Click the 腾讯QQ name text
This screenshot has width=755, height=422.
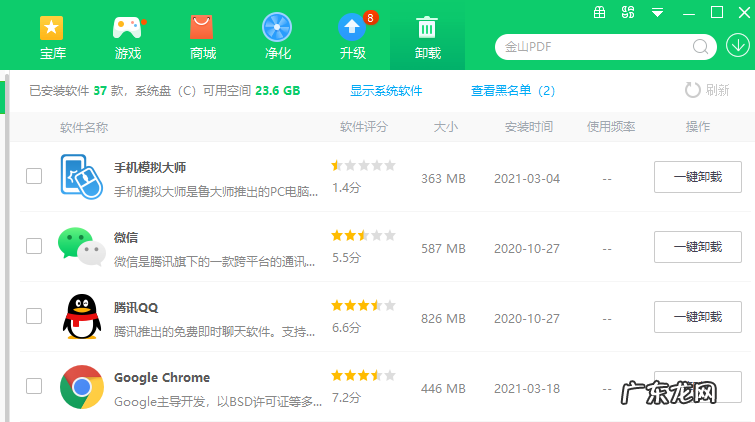[136, 307]
